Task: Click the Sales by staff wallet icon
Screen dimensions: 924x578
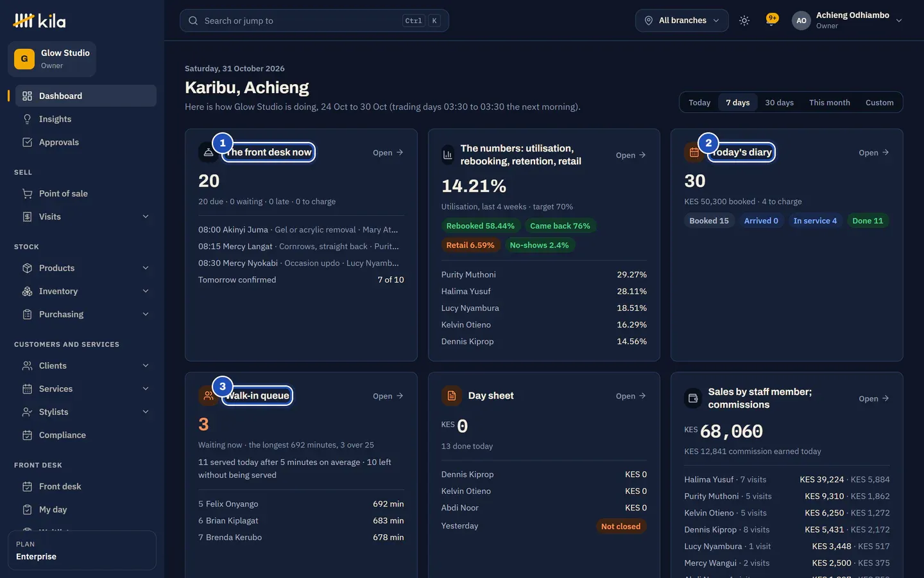Action: click(693, 398)
